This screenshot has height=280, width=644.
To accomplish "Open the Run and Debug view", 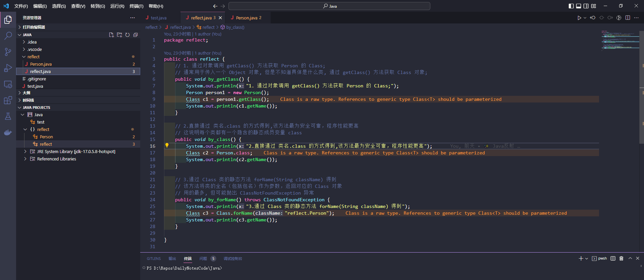I will tap(8, 68).
